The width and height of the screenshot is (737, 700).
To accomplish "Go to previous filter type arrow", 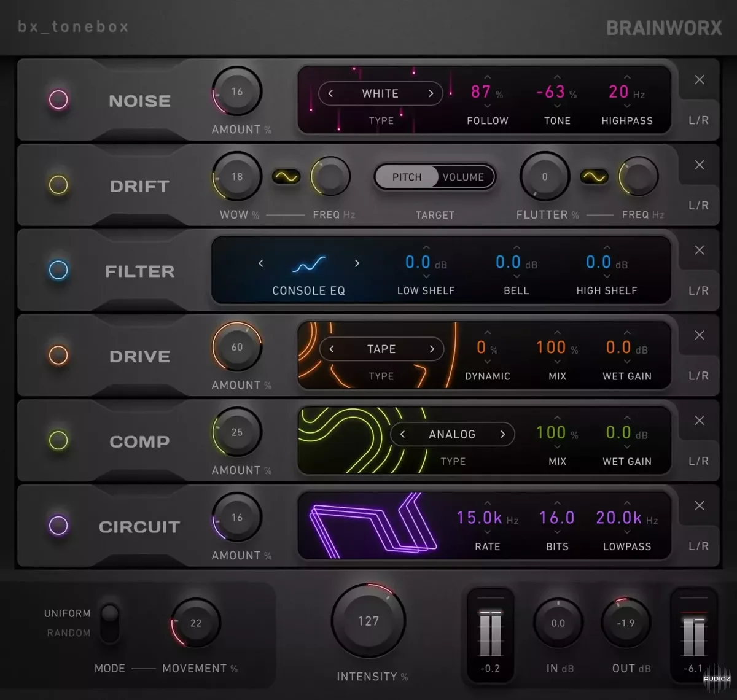I will tap(261, 263).
